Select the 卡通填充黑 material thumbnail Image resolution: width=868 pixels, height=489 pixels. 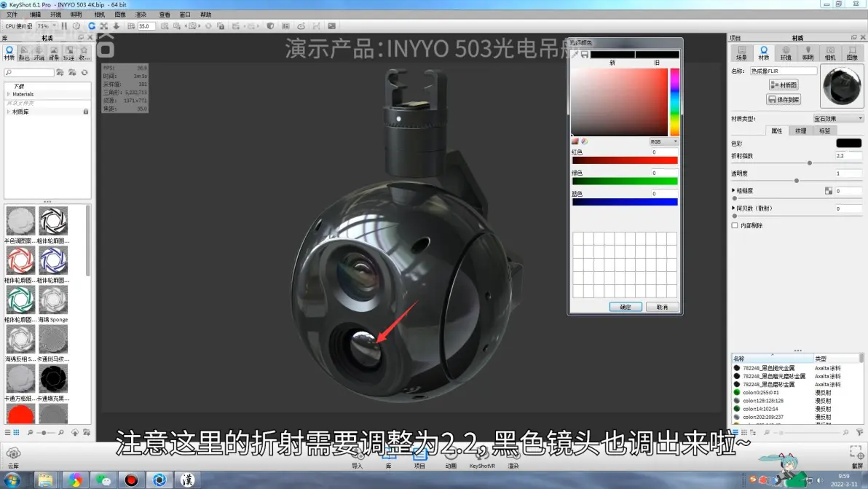(x=53, y=380)
